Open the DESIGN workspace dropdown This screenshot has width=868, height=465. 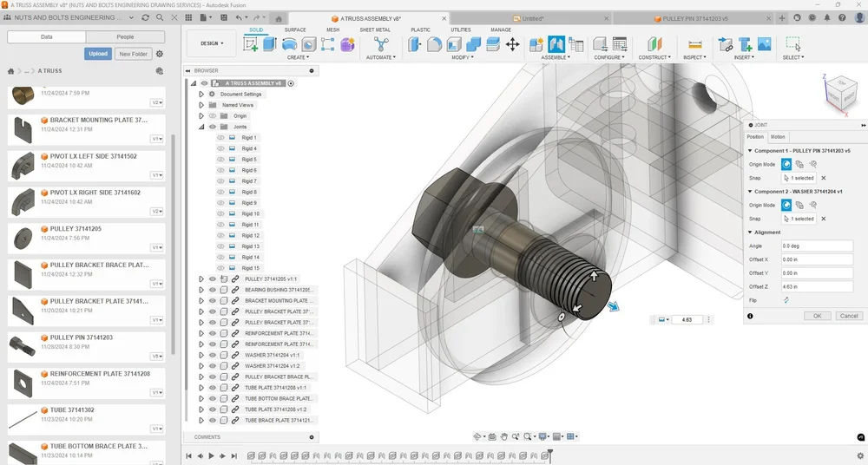click(x=212, y=43)
